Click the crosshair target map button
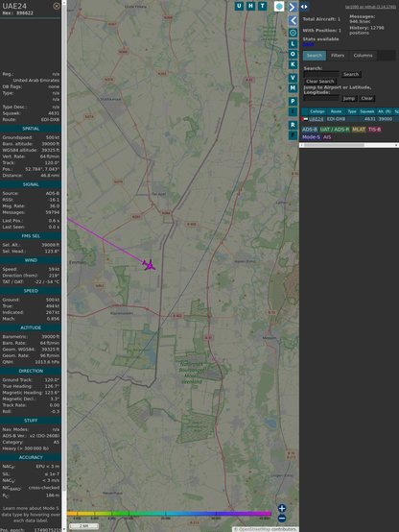The image size is (399, 532). pyautogui.click(x=293, y=33)
